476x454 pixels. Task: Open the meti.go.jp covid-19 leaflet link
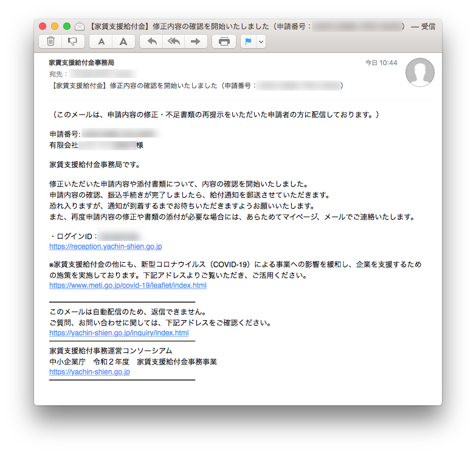(128, 285)
